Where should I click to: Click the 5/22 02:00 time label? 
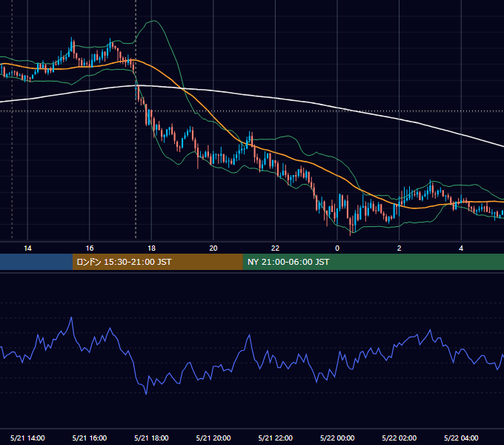coord(399,438)
